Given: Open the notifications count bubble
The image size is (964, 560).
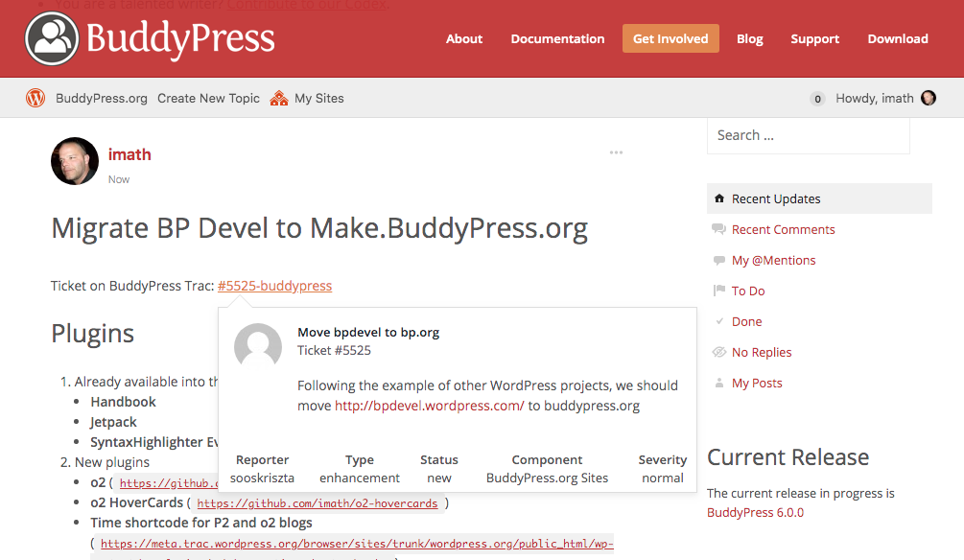Looking at the screenshot, I should coord(817,99).
